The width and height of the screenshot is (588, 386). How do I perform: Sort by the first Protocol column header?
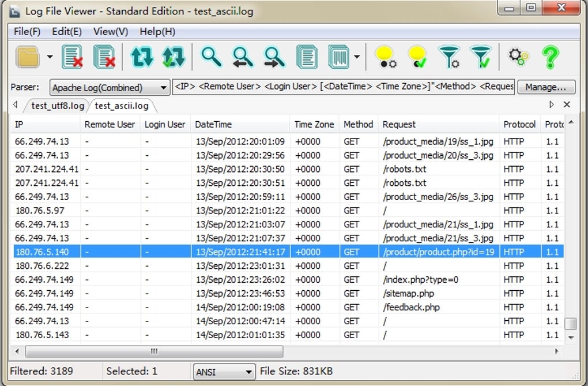tap(520, 124)
